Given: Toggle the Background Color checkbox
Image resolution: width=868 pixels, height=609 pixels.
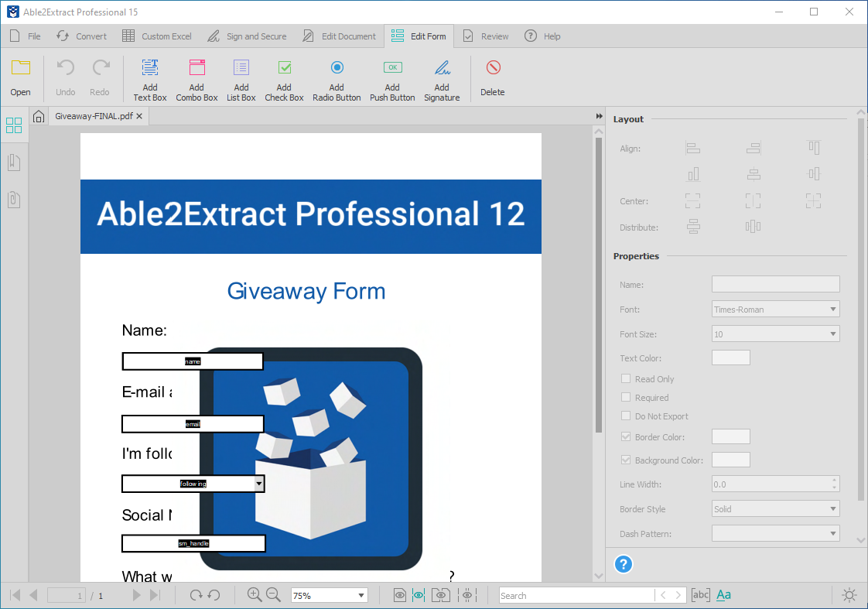Looking at the screenshot, I should [x=626, y=460].
